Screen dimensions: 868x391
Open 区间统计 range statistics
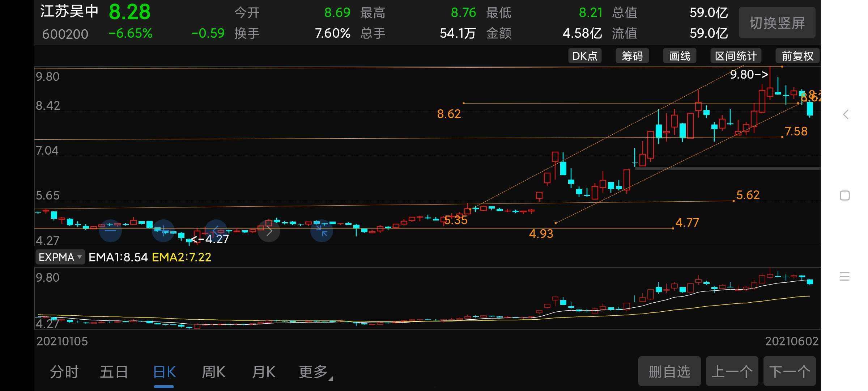click(x=736, y=56)
